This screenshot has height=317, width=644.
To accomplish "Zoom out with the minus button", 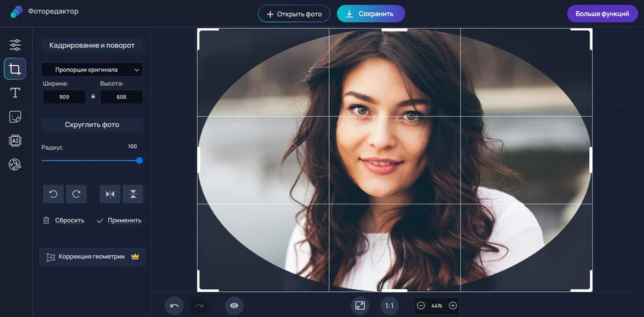I will click(x=421, y=306).
